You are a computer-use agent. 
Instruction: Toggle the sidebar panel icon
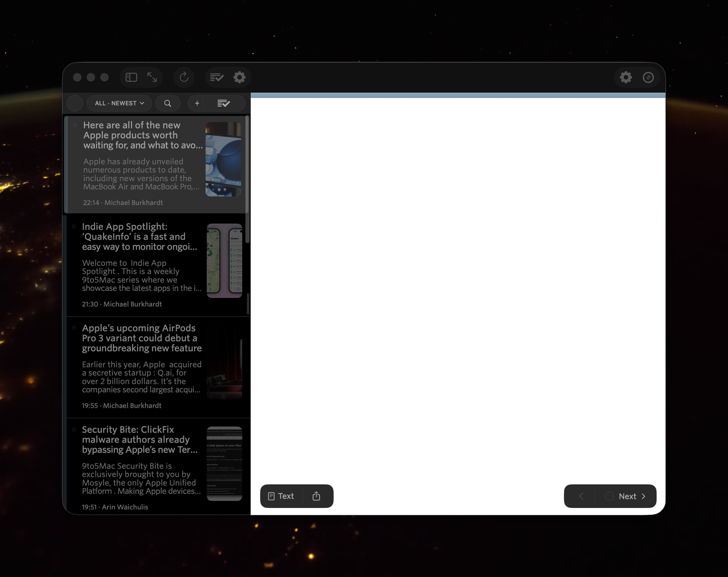[131, 77]
